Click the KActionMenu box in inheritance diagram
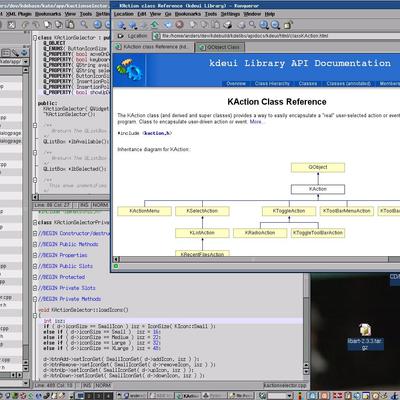The width and height of the screenshot is (400, 400). 144,211
